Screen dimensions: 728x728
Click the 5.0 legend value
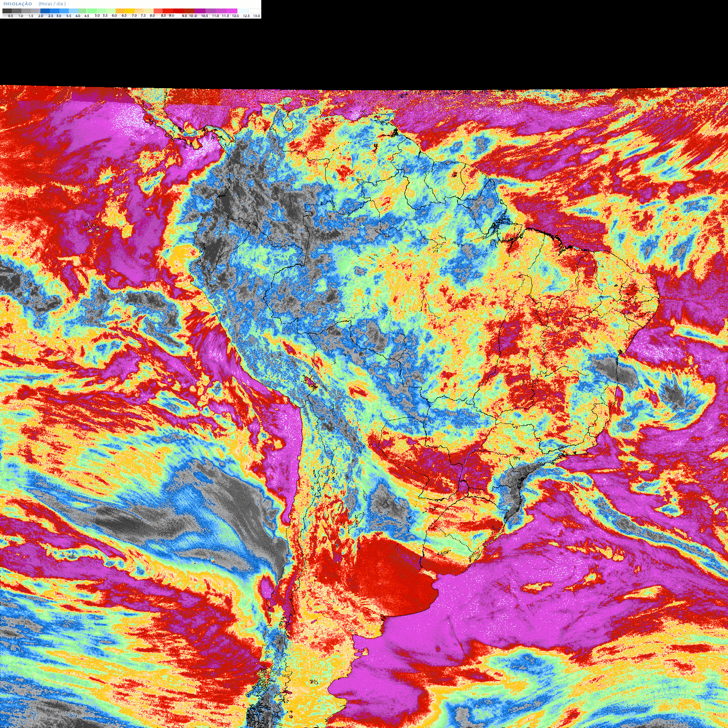[x=97, y=15]
